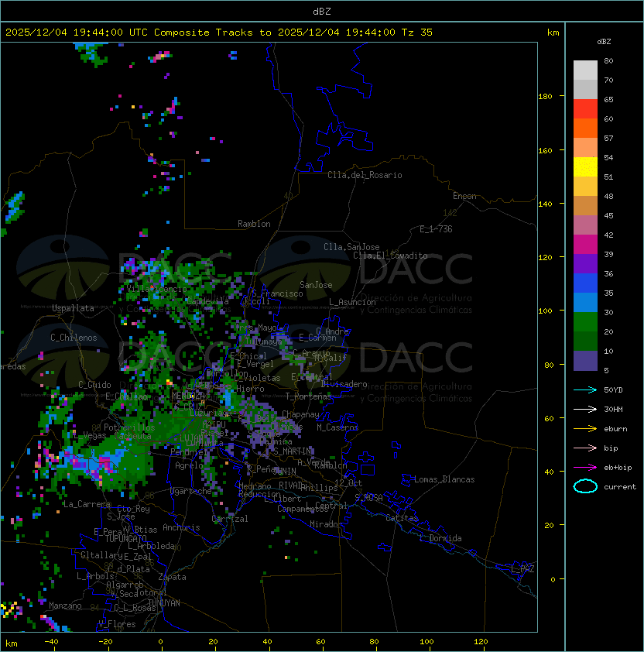The height and width of the screenshot is (652, 644).
Task: Click the cyan ellipse marking current storm
Action: [585, 486]
